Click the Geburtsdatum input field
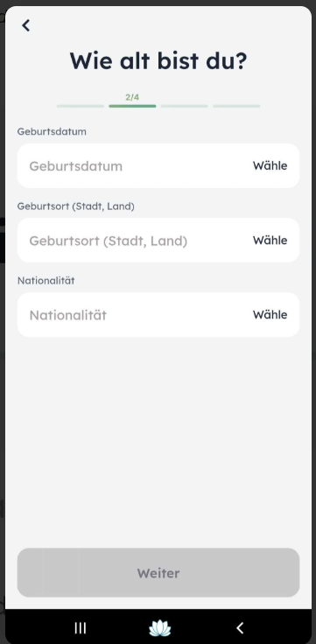The width and height of the screenshot is (316, 644). (x=158, y=166)
